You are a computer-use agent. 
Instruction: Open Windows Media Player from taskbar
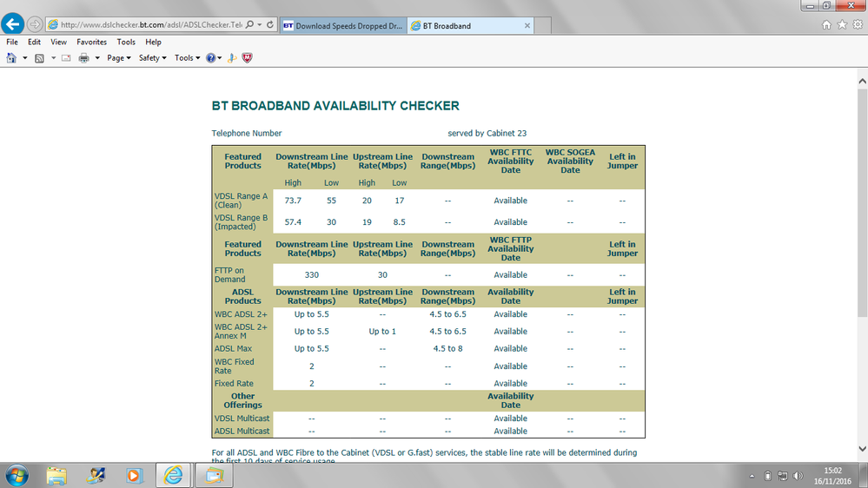(134, 475)
